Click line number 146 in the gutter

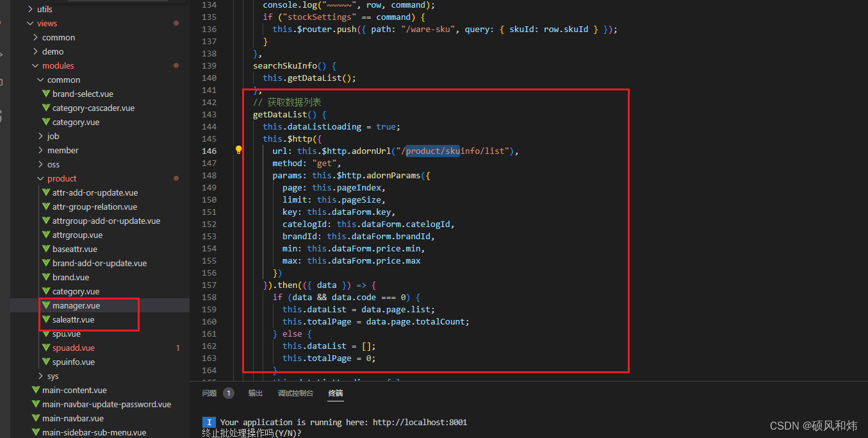(x=209, y=151)
